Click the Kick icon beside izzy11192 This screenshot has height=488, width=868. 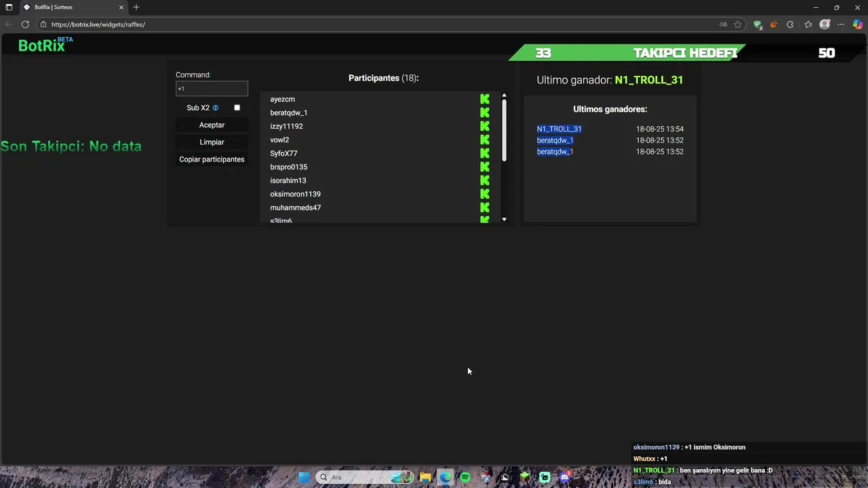coord(485,126)
